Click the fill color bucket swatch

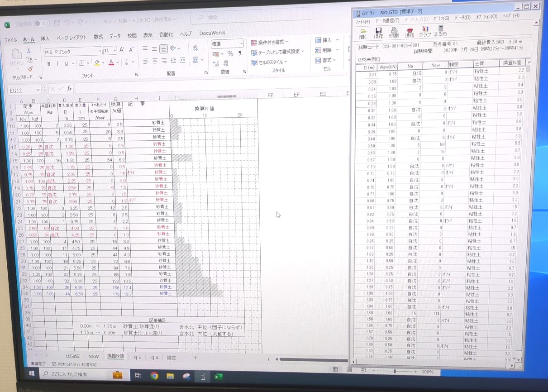pos(97,63)
